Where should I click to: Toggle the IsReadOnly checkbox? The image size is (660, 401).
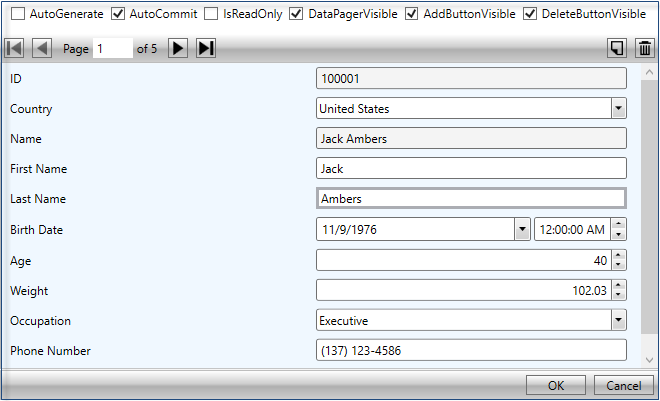pos(212,15)
